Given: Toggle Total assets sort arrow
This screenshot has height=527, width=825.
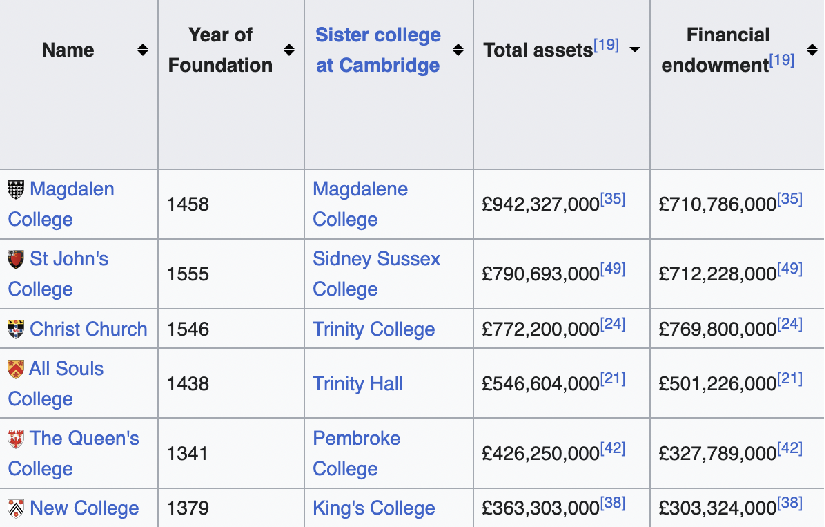Looking at the screenshot, I should pos(634,50).
